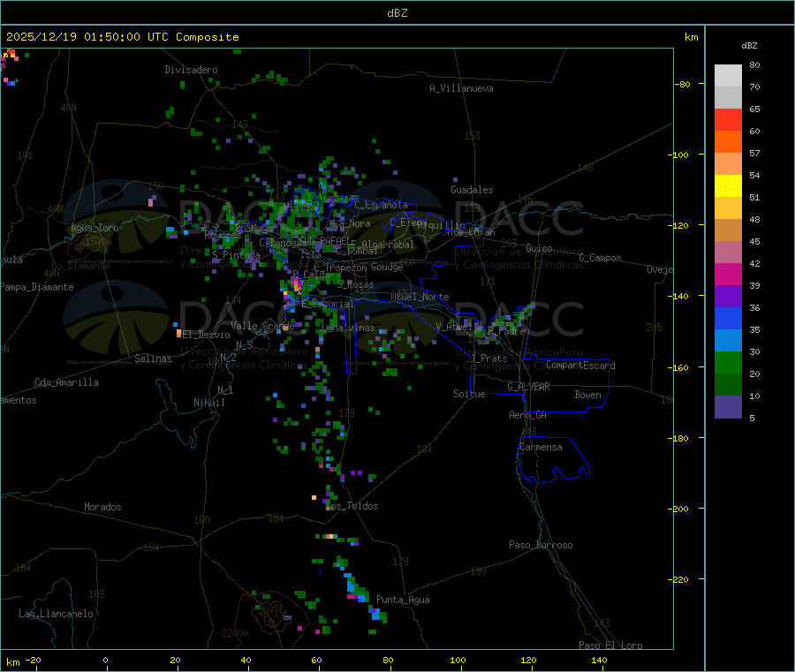Select the Aero_GA label
795x672 pixels.
[528, 415]
